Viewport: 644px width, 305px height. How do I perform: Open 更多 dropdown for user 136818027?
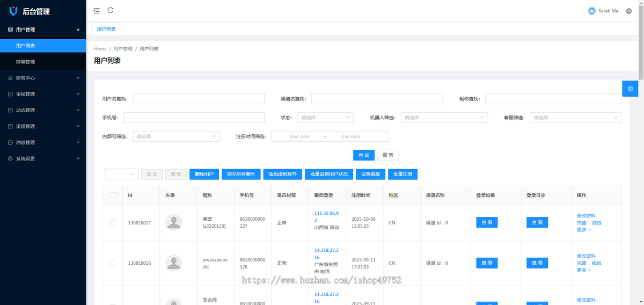(584, 229)
